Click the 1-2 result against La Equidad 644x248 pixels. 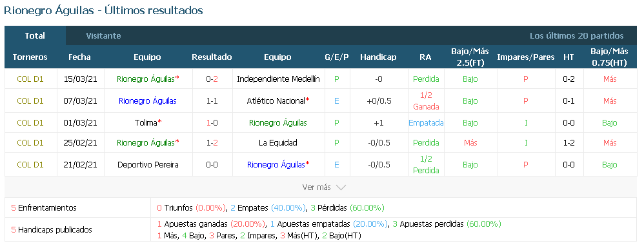(212, 142)
